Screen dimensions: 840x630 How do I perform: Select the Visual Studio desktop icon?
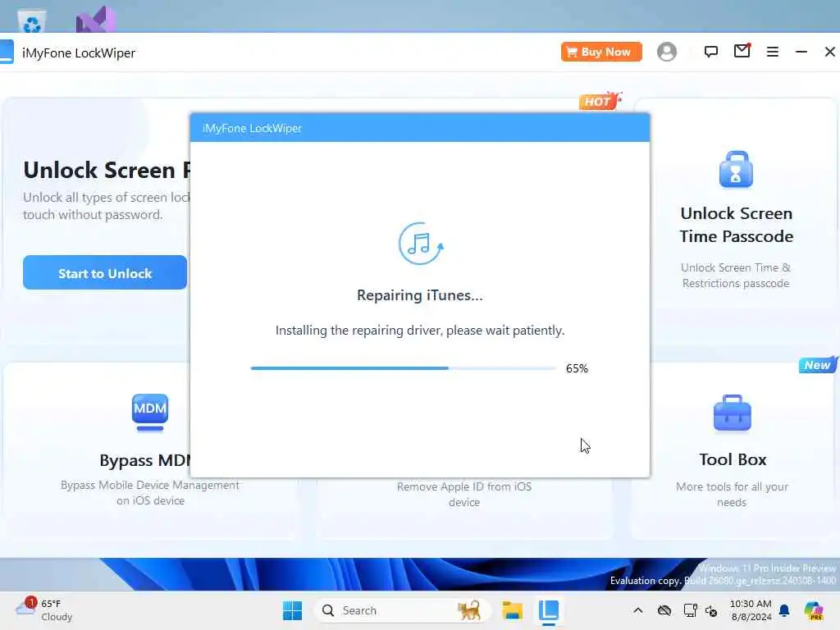click(x=95, y=20)
